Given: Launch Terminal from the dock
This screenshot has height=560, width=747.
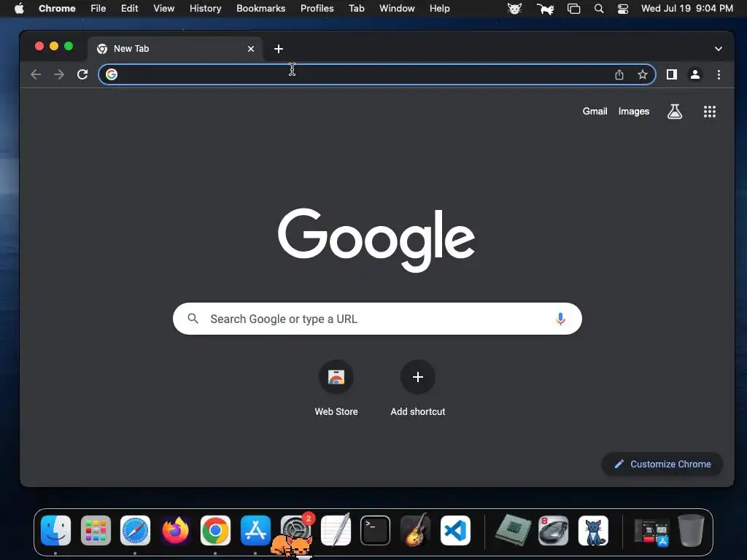Looking at the screenshot, I should 376,531.
